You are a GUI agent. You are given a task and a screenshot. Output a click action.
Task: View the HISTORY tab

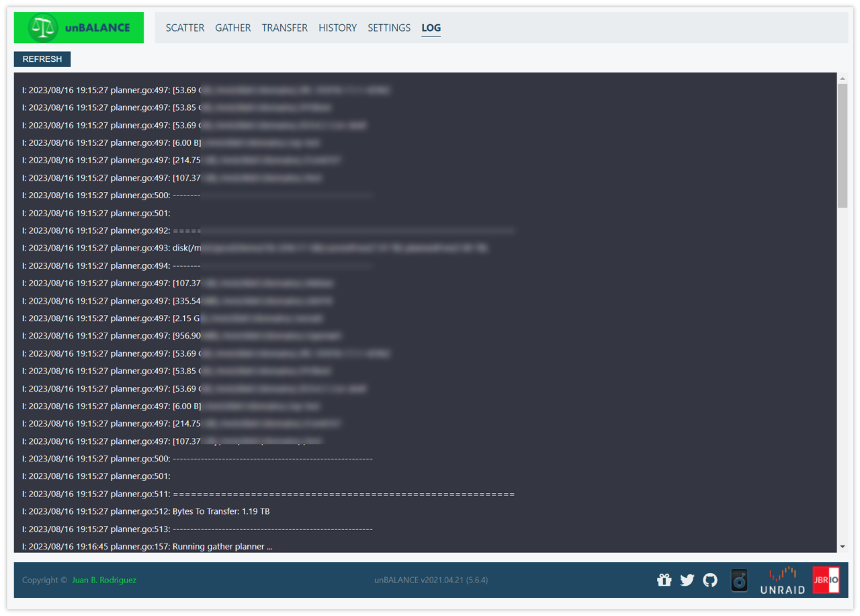[x=337, y=28]
